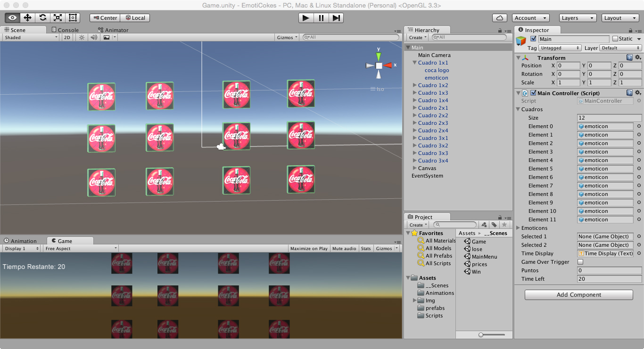Open scene Gizmos dropdown

287,37
